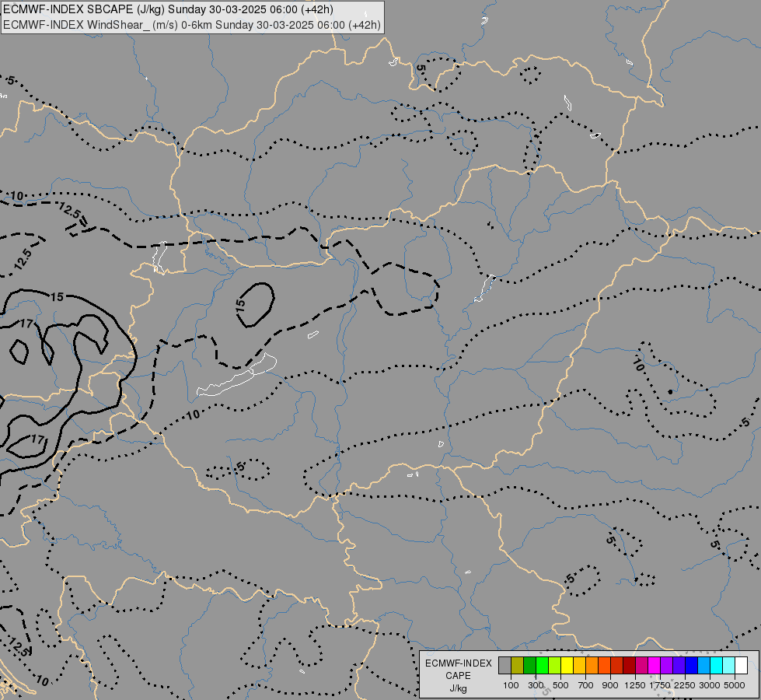Click the legend value 900
The image size is (761, 700).
click(x=610, y=685)
